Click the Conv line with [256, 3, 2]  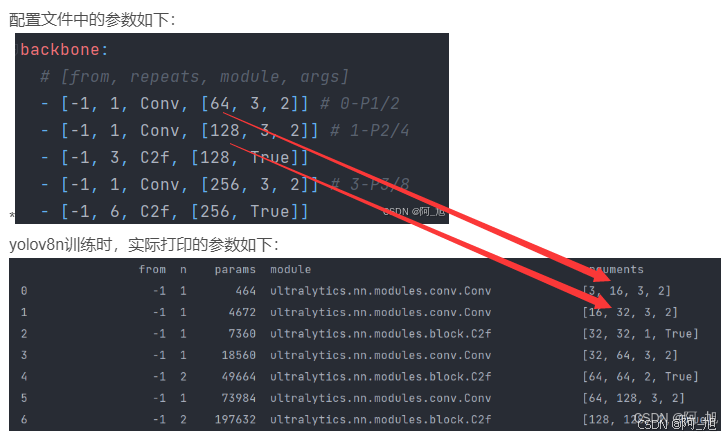click(179, 184)
